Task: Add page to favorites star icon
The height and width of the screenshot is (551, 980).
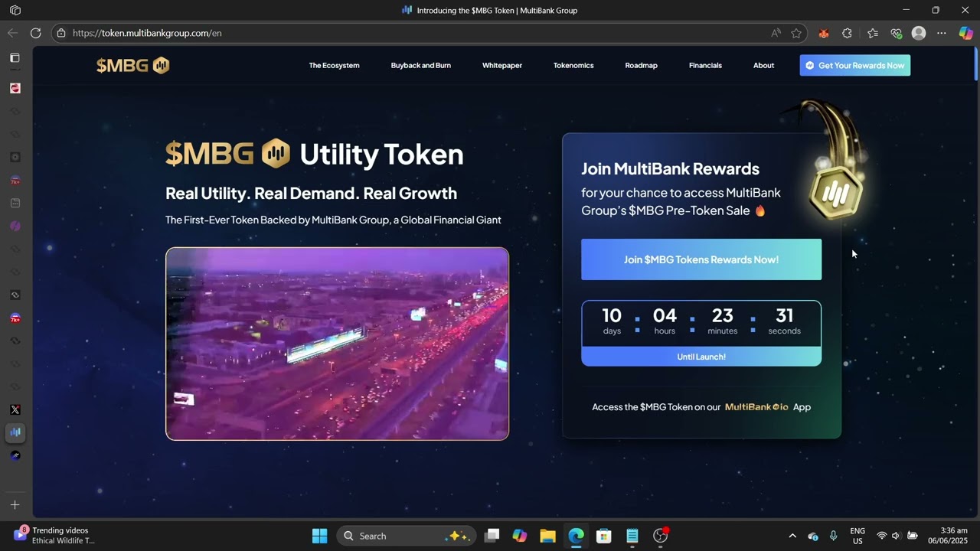Action: pyautogui.click(x=796, y=33)
